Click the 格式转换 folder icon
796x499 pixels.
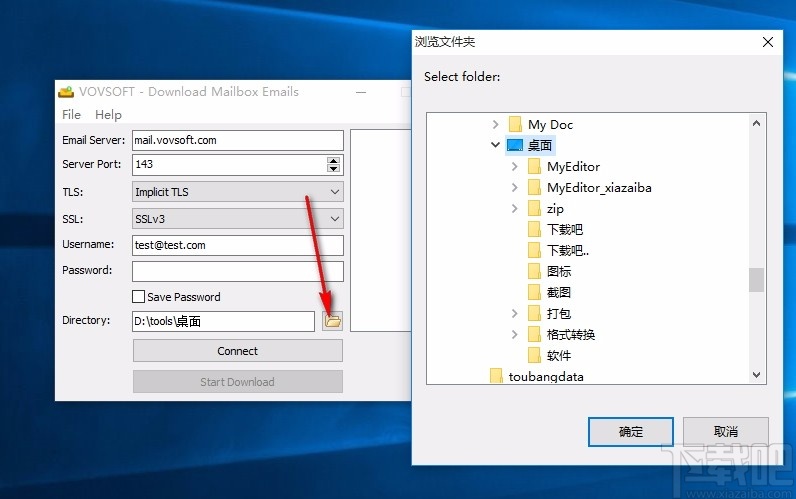(534, 335)
